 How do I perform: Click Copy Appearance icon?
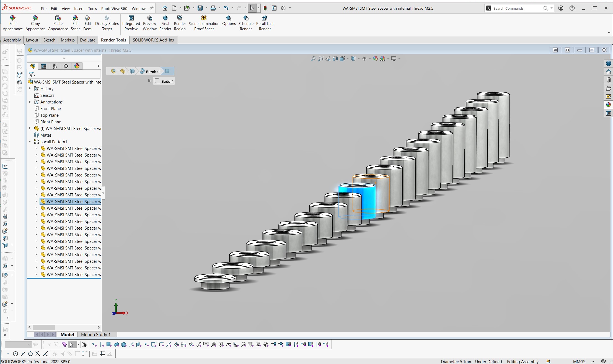point(35,18)
